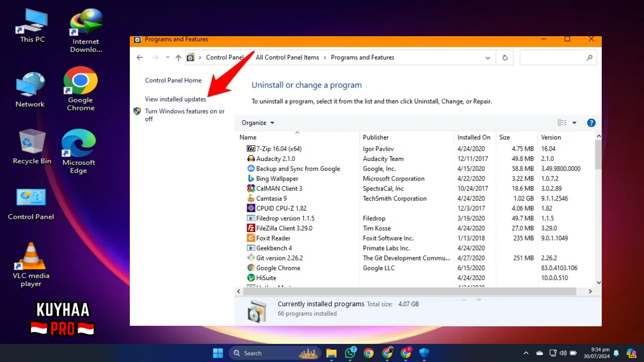Select the 7-Zip 16.04 (x64) program icon

251,149
